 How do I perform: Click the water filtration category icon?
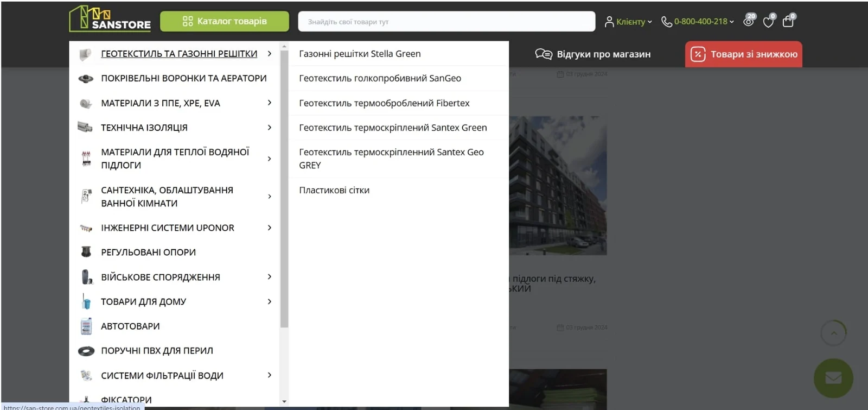pos(86,375)
